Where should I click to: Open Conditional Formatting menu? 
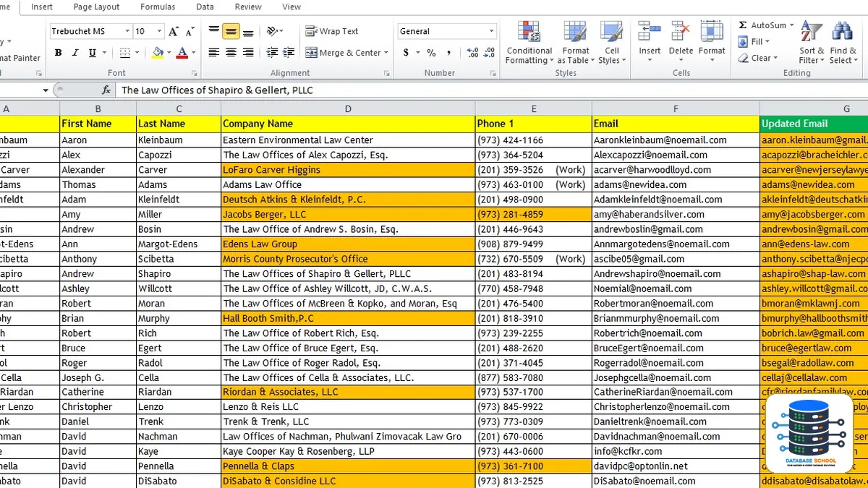(529, 43)
